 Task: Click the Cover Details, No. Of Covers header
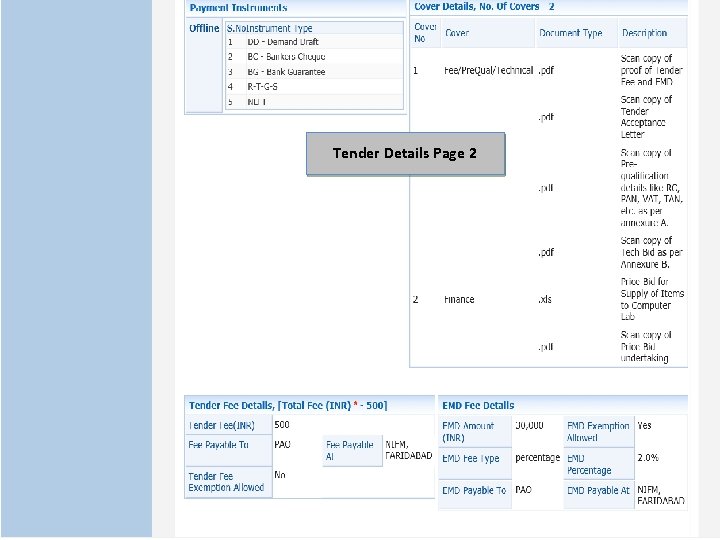coord(484,6)
